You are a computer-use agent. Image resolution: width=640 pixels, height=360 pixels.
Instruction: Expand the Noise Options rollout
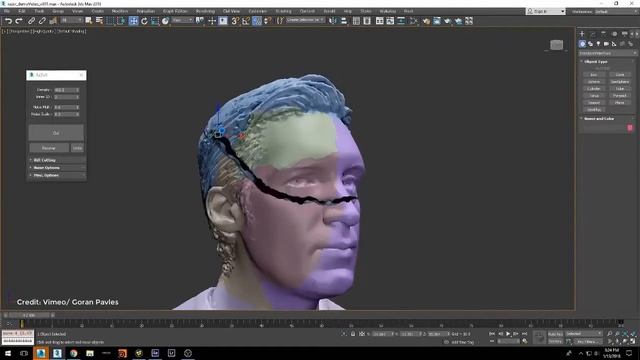[x=56, y=168]
